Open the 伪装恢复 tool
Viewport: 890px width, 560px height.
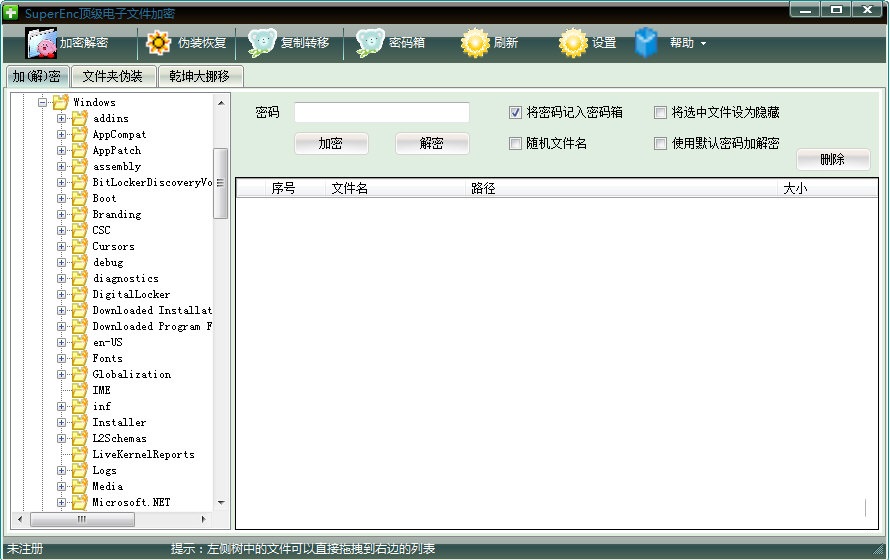[x=159, y=43]
